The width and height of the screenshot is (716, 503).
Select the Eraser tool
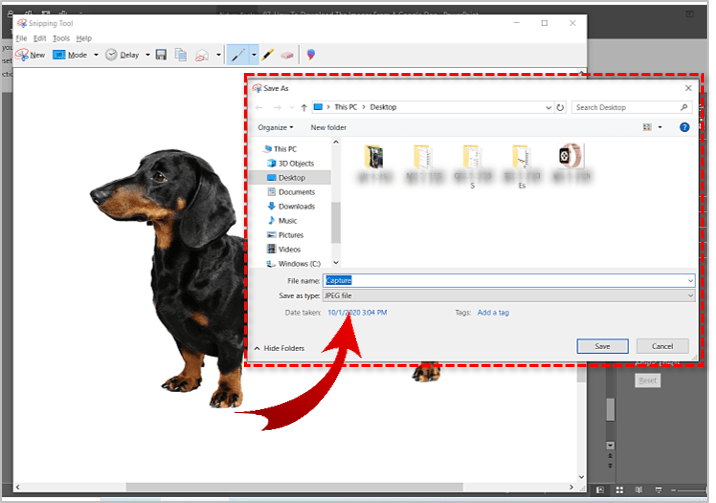pos(288,55)
